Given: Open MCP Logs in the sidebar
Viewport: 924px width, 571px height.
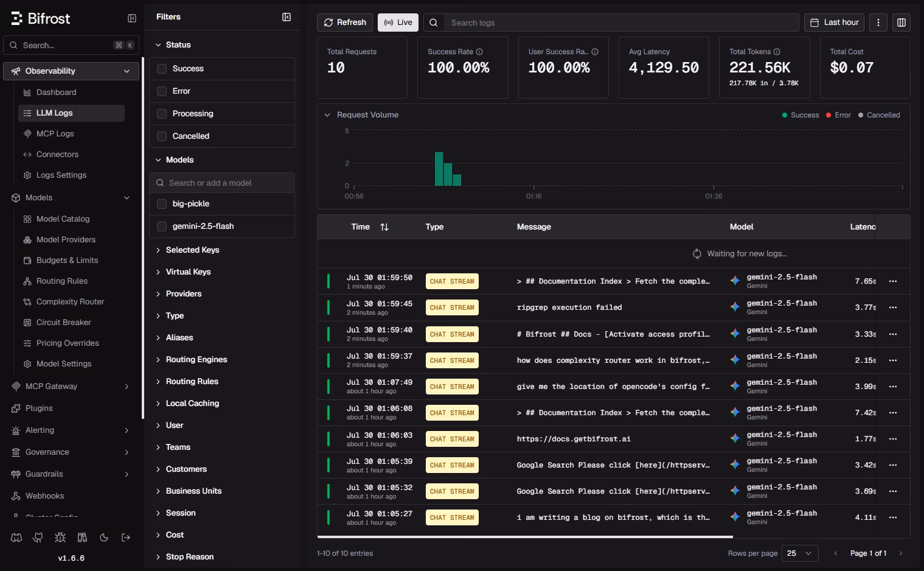Looking at the screenshot, I should tap(71, 134).
